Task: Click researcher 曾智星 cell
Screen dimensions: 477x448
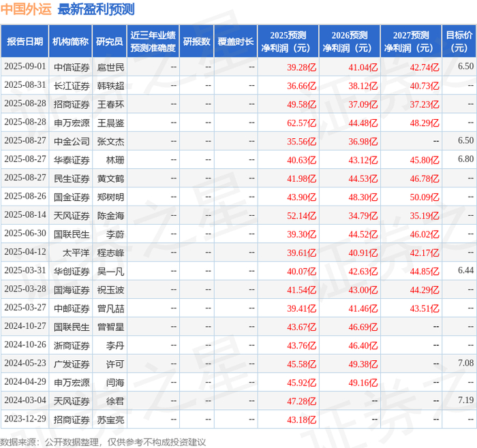Action: pos(110,327)
